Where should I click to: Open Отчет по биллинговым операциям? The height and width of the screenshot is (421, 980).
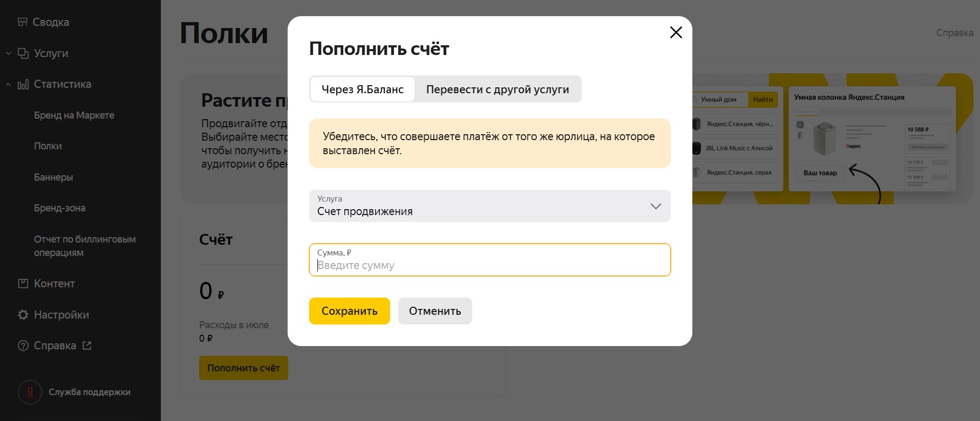85,246
